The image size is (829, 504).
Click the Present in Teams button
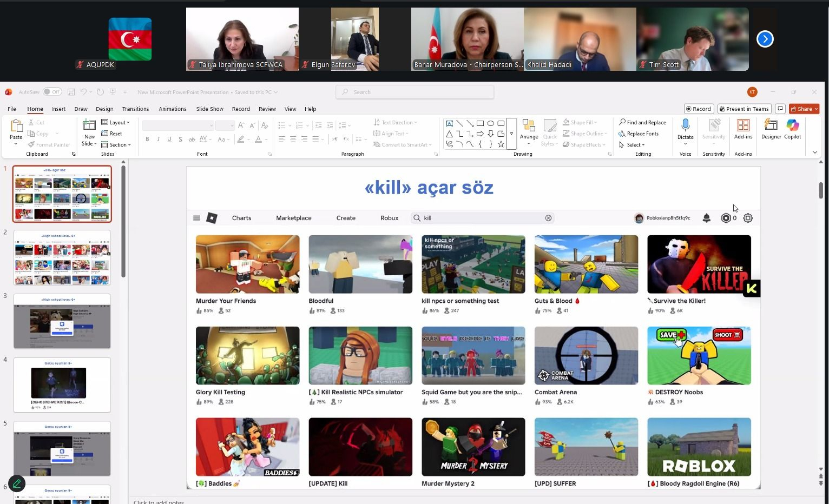tap(744, 109)
